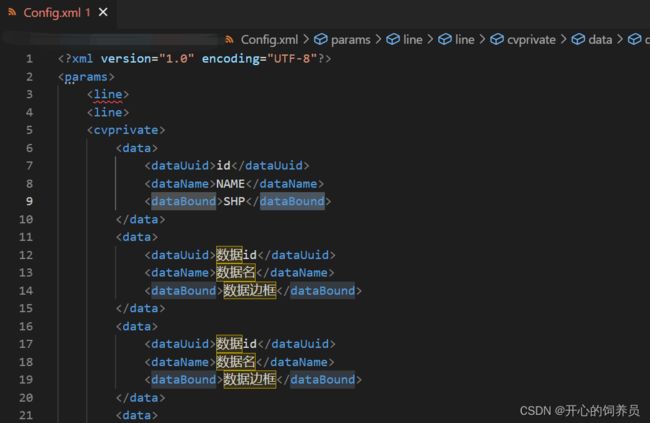Viewport: 650px width, 423px height.
Task: Click the NAME value in dataName
Action: pyautogui.click(x=230, y=184)
